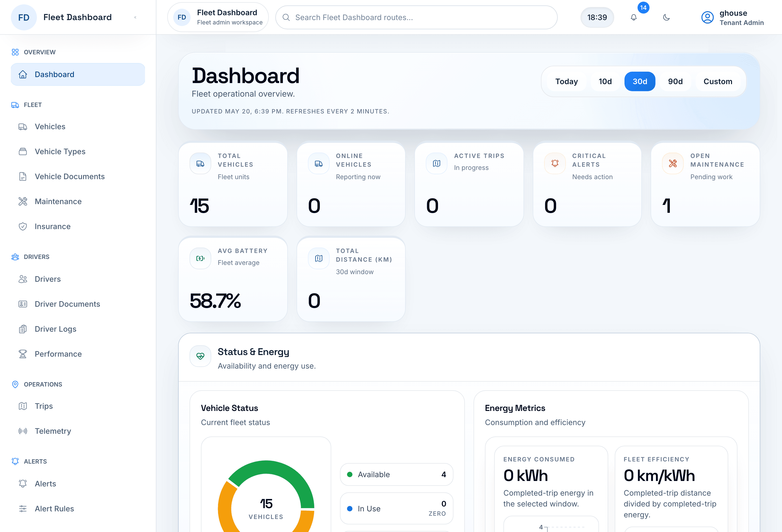Click the Maintenance tools icon in sidebar
The width and height of the screenshot is (782, 532).
(23, 201)
